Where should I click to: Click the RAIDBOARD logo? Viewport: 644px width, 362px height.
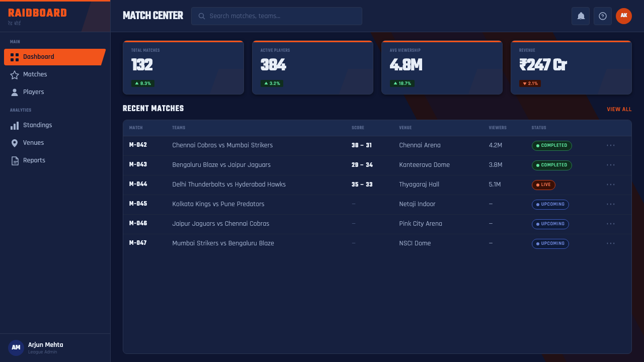[37, 13]
